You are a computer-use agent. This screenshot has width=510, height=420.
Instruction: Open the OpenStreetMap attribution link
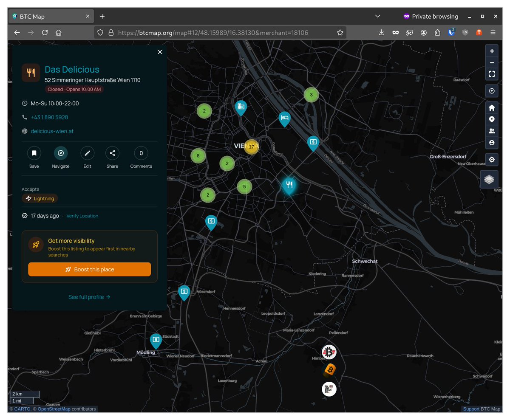pyautogui.click(x=54, y=409)
